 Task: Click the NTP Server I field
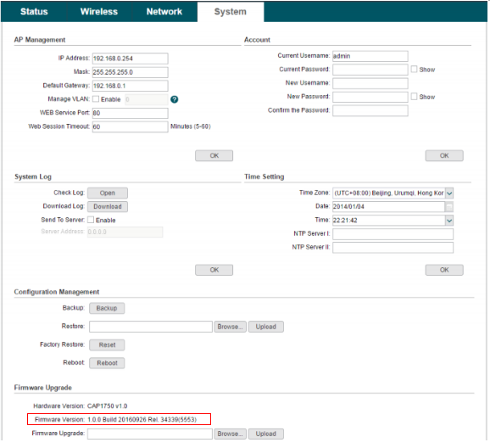click(393, 233)
